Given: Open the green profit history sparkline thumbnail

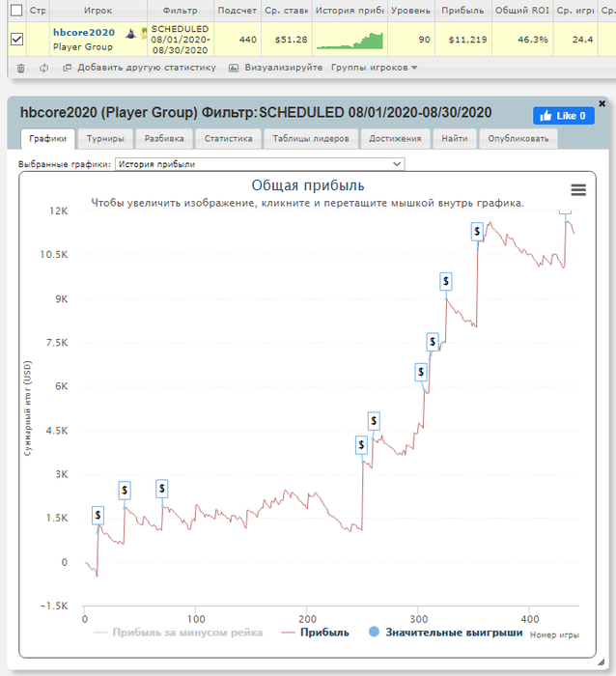Looking at the screenshot, I should 350,41.
